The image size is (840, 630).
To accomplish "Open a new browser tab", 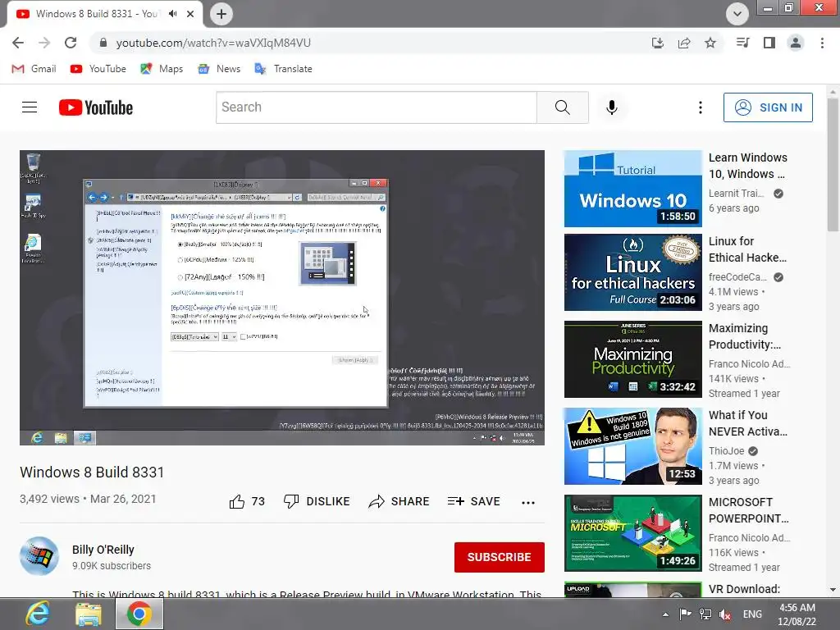I will click(x=221, y=14).
